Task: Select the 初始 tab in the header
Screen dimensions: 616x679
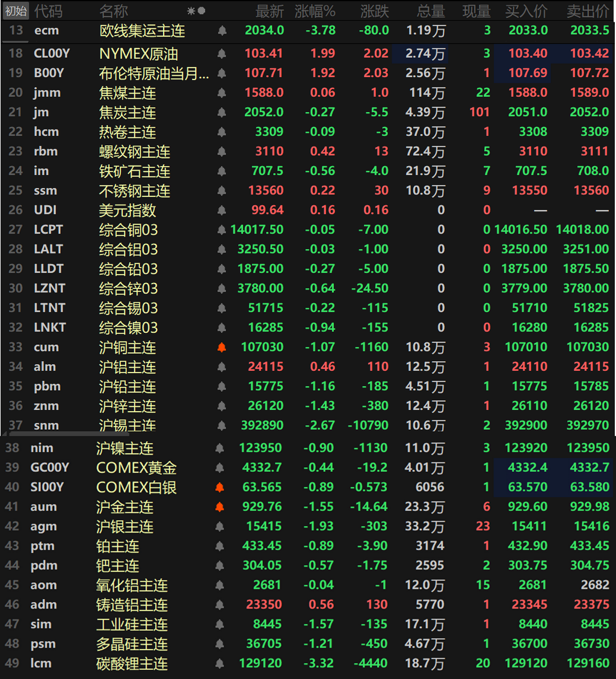Action: click(x=16, y=11)
